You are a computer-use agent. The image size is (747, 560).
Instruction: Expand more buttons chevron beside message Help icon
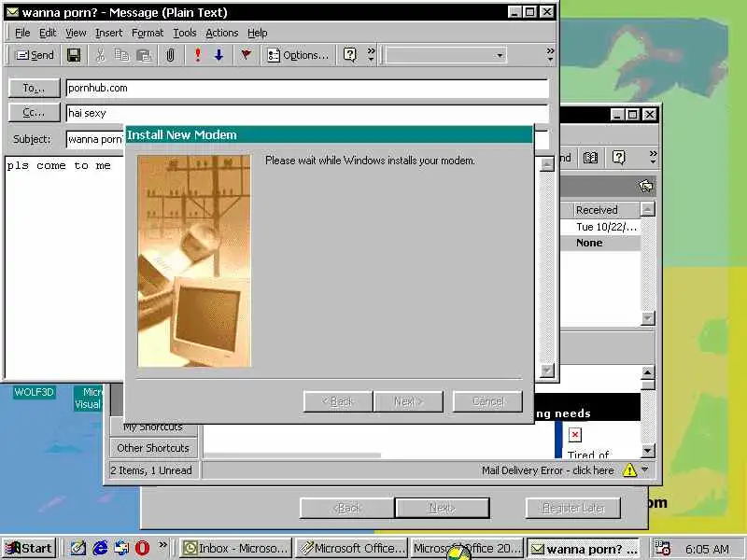point(371,55)
